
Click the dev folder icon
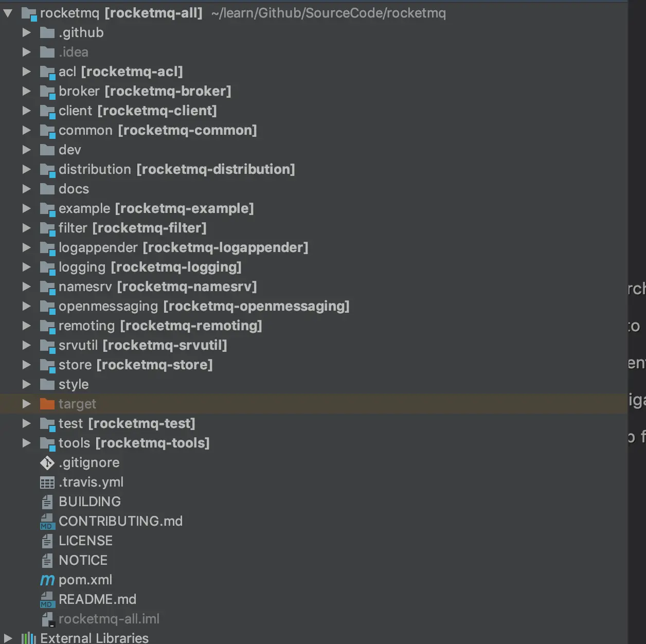47,150
